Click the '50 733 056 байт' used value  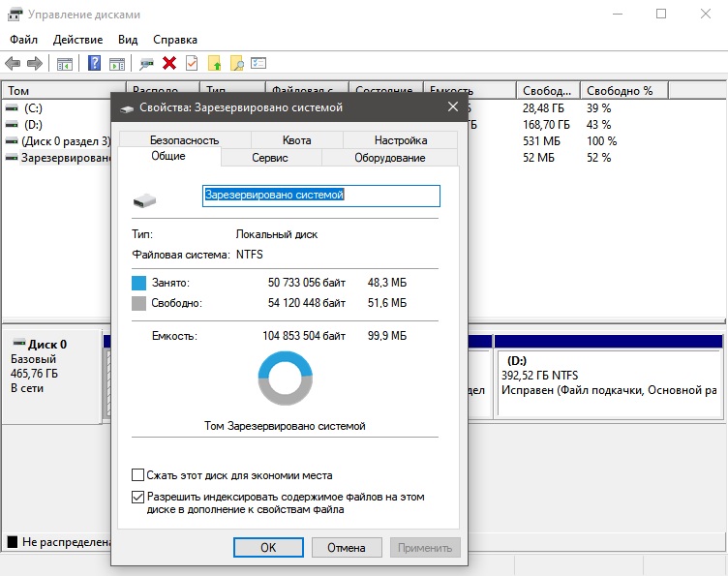click(307, 283)
